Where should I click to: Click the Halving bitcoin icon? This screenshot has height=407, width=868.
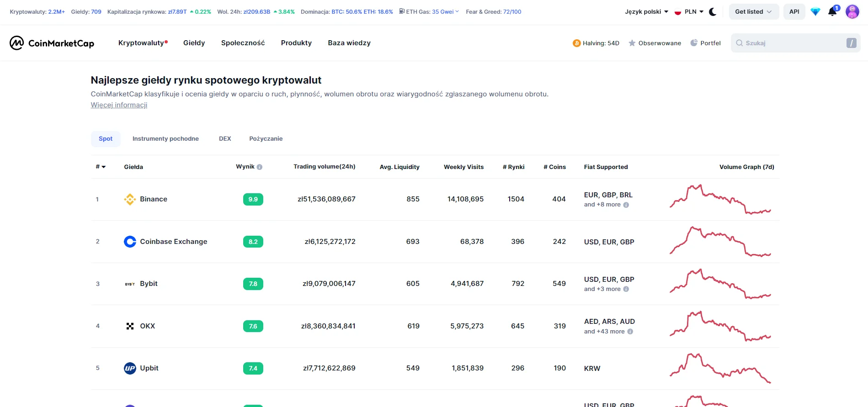[577, 43]
